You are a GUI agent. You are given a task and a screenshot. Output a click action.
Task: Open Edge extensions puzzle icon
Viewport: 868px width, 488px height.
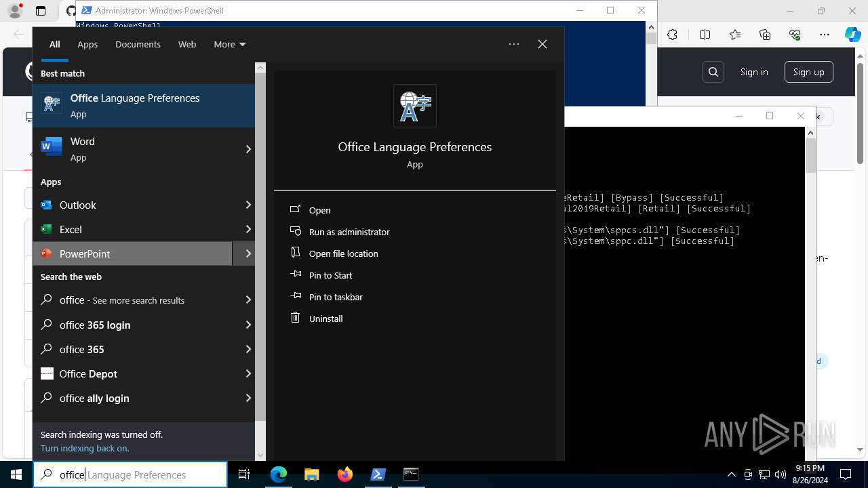(672, 35)
